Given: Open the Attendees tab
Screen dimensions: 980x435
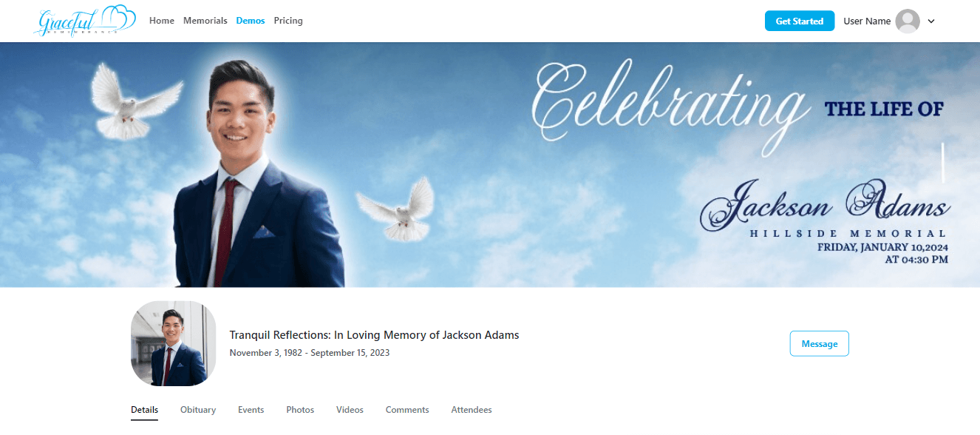Looking at the screenshot, I should [x=472, y=410].
